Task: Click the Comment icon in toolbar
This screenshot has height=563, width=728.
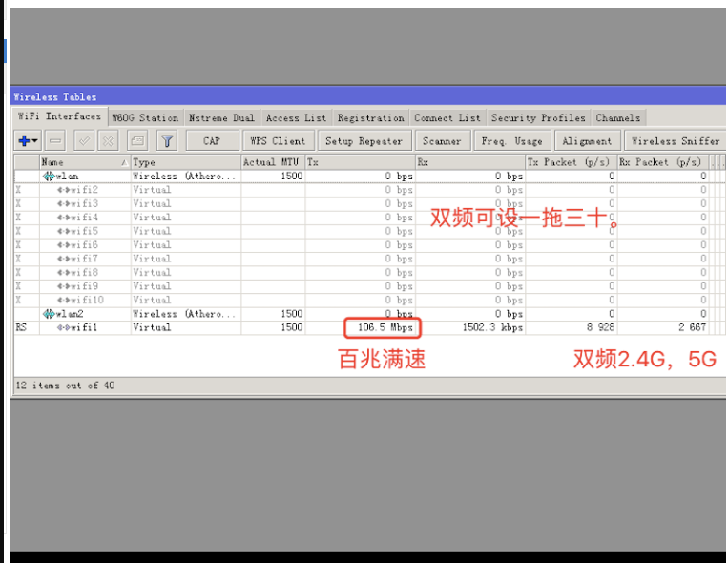Action: [x=137, y=141]
